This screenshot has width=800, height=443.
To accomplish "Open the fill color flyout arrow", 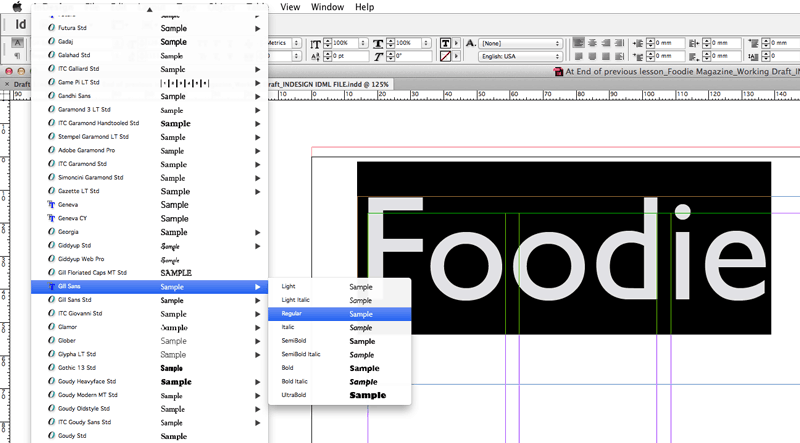I will coord(456,43).
